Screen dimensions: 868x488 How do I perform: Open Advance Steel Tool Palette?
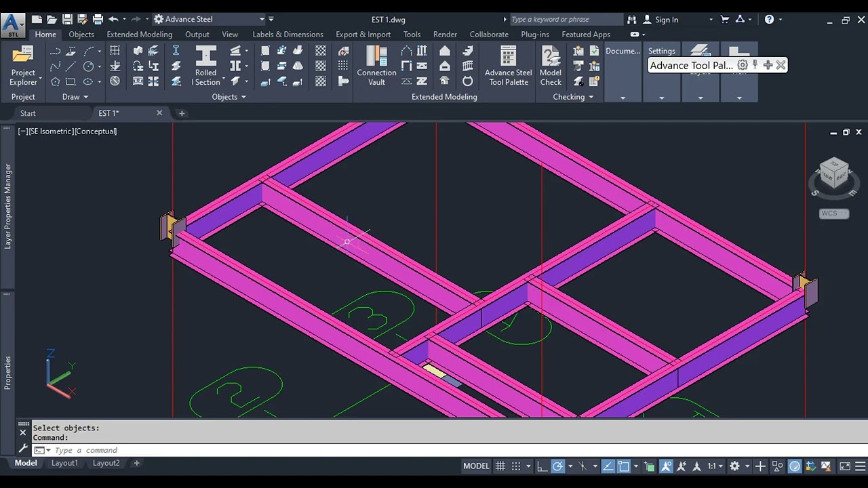point(508,66)
